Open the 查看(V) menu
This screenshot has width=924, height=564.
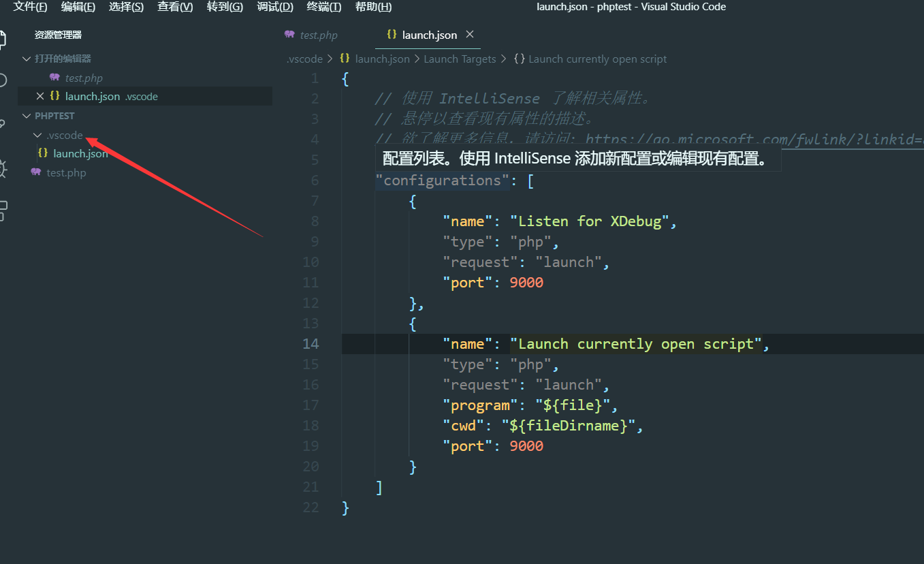(x=175, y=7)
